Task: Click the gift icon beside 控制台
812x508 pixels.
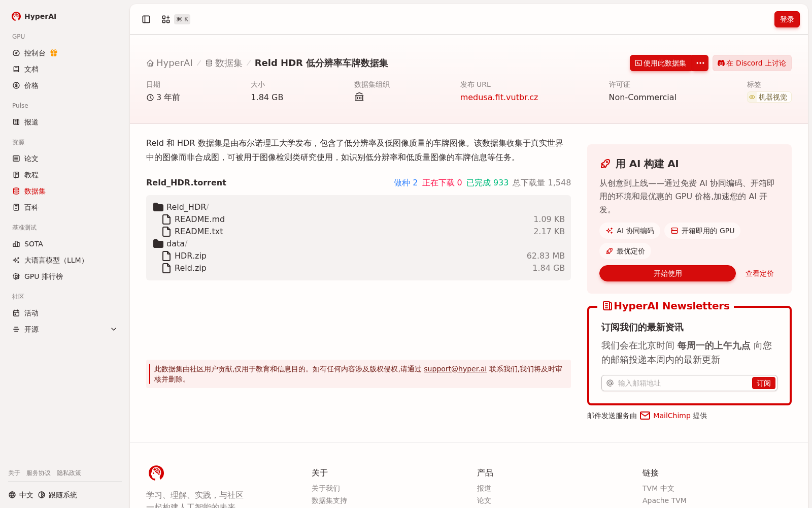Action: [x=54, y=53]
